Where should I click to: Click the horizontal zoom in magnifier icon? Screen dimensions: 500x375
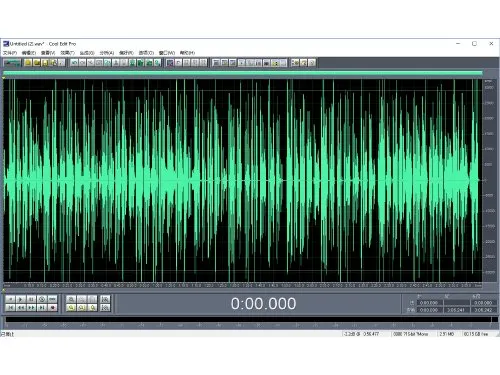pos(71,299)
